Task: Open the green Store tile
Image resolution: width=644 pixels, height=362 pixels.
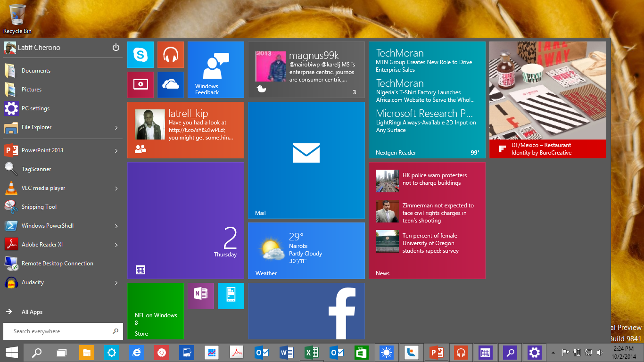Action: (x=156, y=311)
